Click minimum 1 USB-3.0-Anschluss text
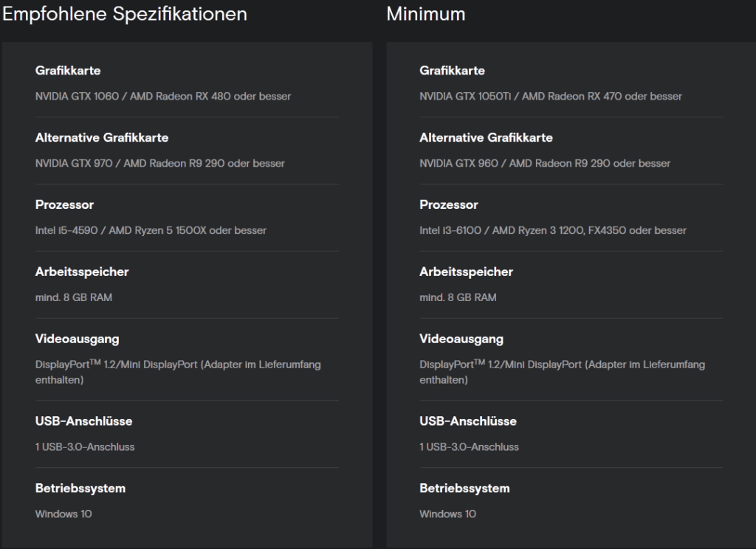Image resolution: width=756 pixels, height=549 pixels. point(469,447)
